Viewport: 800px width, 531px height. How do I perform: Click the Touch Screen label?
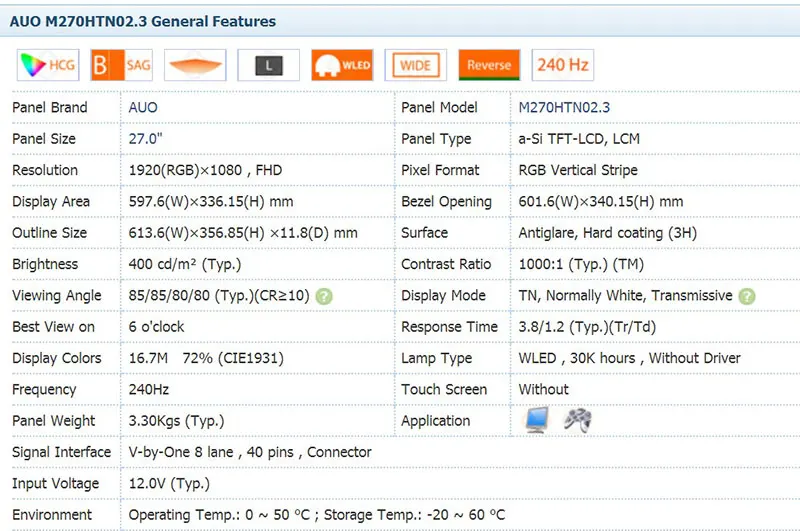[444, 390]
